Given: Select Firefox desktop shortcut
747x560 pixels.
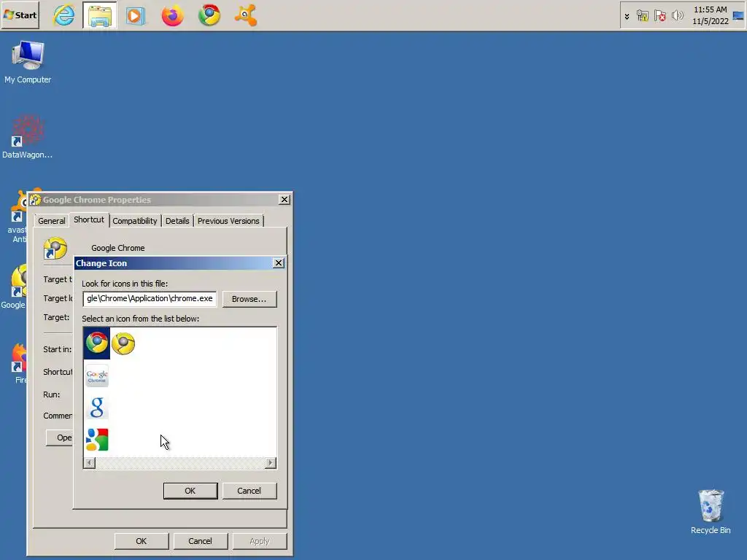Looking at the screenshot, I should click(x=19, y=363).
